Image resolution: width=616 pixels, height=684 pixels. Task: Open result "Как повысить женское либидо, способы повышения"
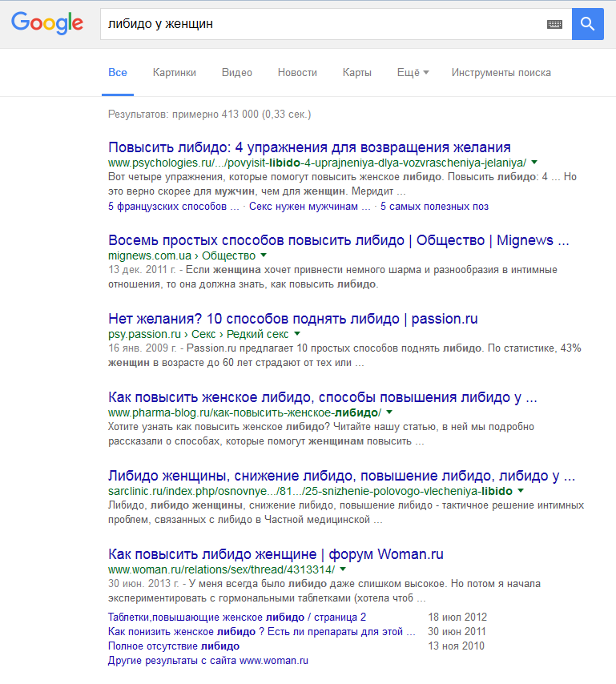pyautogui.click(x=322, y=397)
